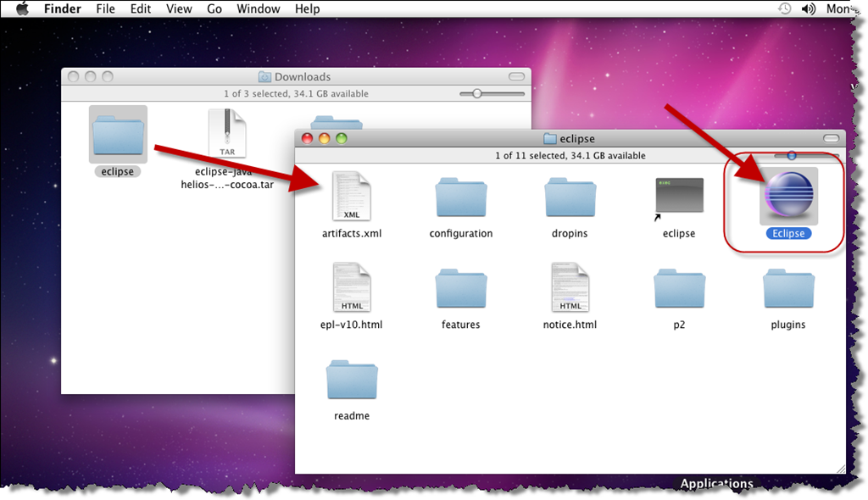Image resolution: width=868 pixels, height=500 pixels.
Task: Click '1 of 11 selected' status text
Action: [x=570, y=156]
